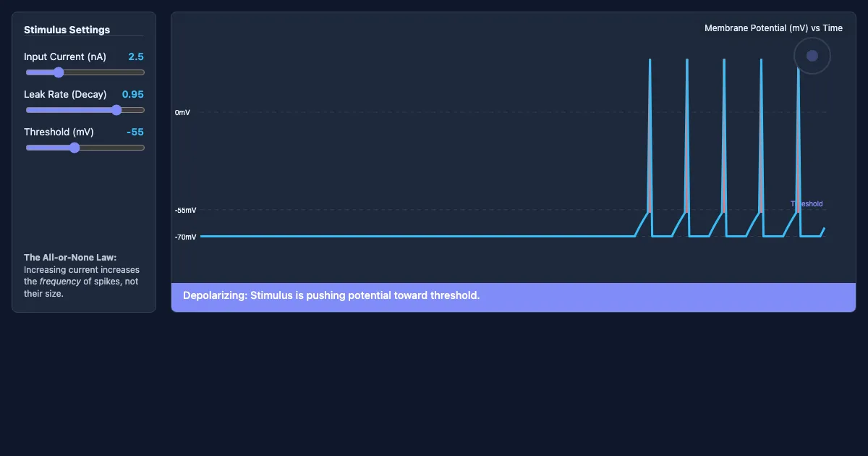Viewport: 868px width, 456px height.
Task: Adjust the Input Current slider
Action: pyautogui.click(x=85, y=72)
